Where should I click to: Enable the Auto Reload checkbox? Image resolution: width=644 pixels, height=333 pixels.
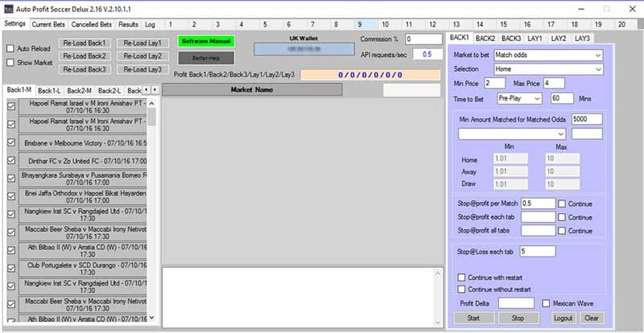click(10, 48)
